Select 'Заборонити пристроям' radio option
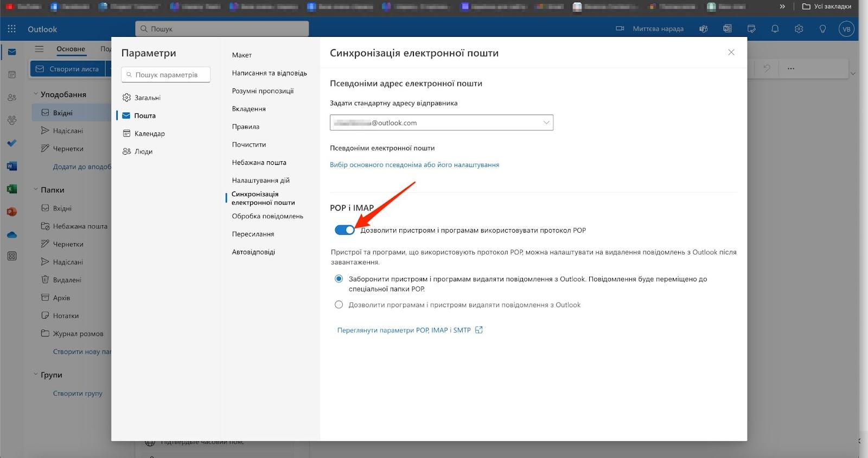868x458 pixels. pos(339,279)
